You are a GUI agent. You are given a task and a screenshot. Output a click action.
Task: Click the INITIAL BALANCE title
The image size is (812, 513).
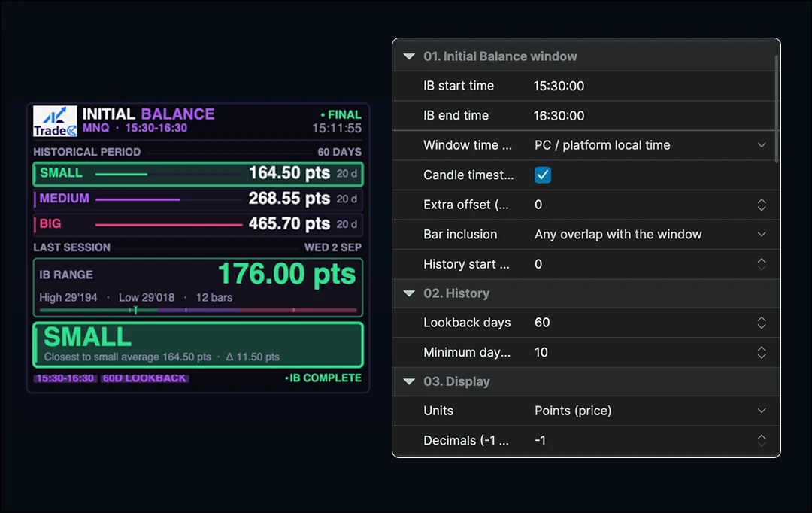coord(148,114)
